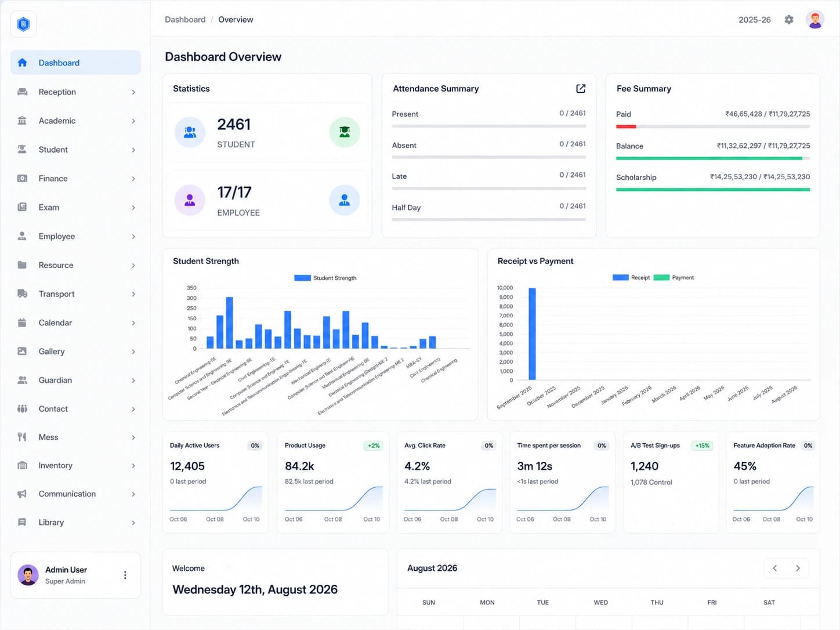
Task: Click the +2% Product Usage badge
Action: (x=374, y=446)
